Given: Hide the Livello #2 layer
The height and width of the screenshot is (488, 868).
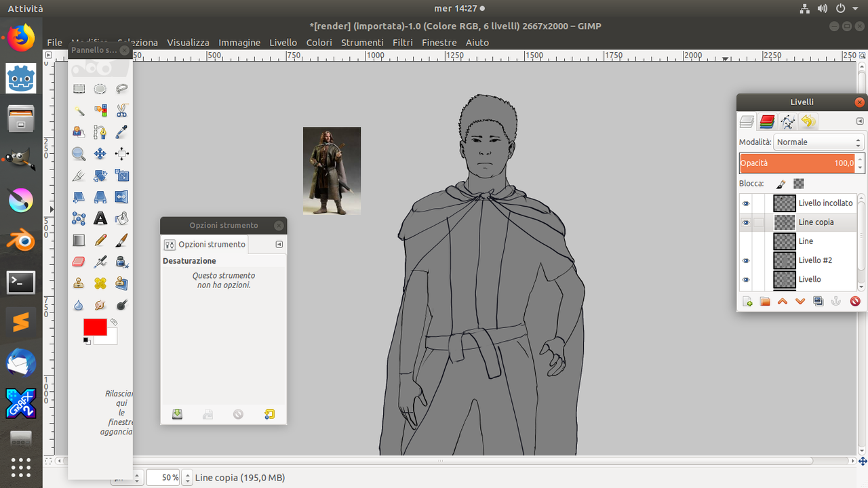Looking at the screenshot, I should click(746, 260).
